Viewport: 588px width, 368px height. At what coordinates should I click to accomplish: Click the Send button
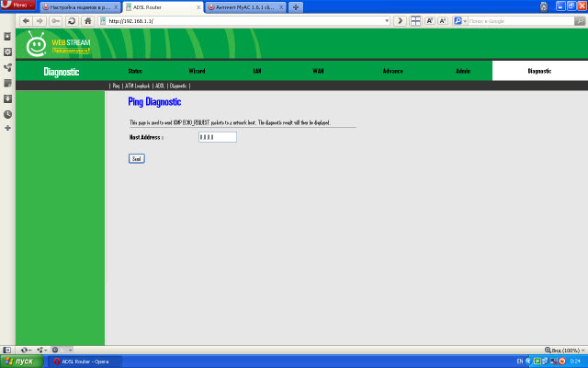click(137, 159)
